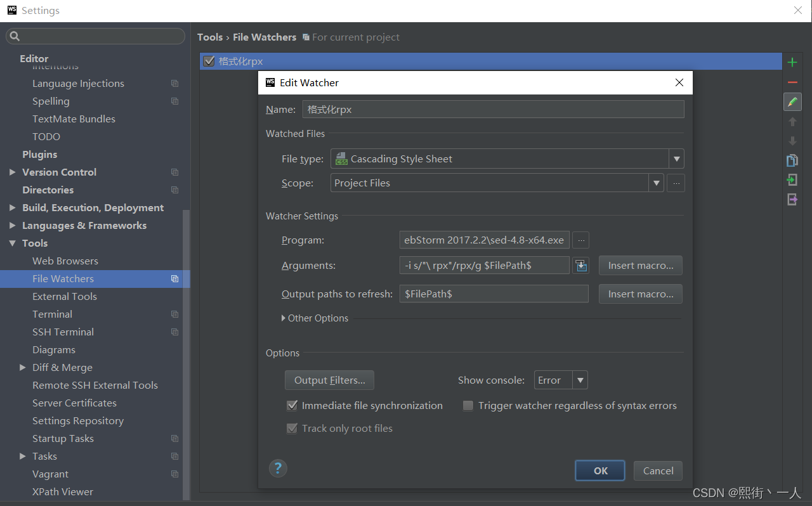This screenshot has width=812, height=506.
Task: Export watchers via the purple export icon
Action: (792, 199)
